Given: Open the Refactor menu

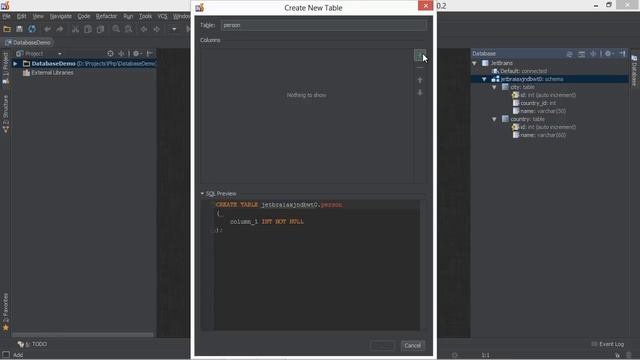Looking at the screenshot, I should pos(106,16).
